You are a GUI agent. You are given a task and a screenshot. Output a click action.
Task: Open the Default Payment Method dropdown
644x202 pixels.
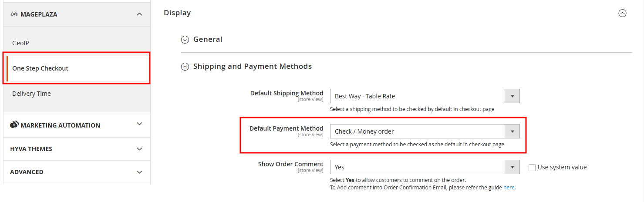coord(425,131)
